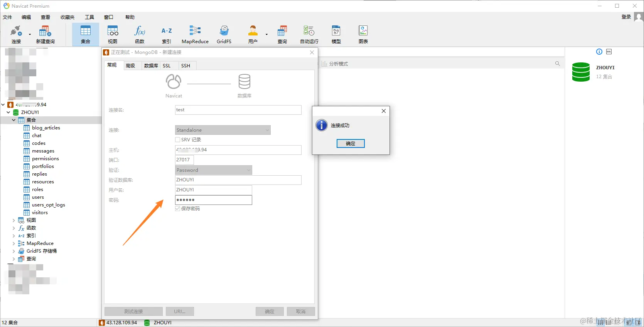
Task: Open the View (视图) toolbar icon
Action: click(x=113, y=35)
